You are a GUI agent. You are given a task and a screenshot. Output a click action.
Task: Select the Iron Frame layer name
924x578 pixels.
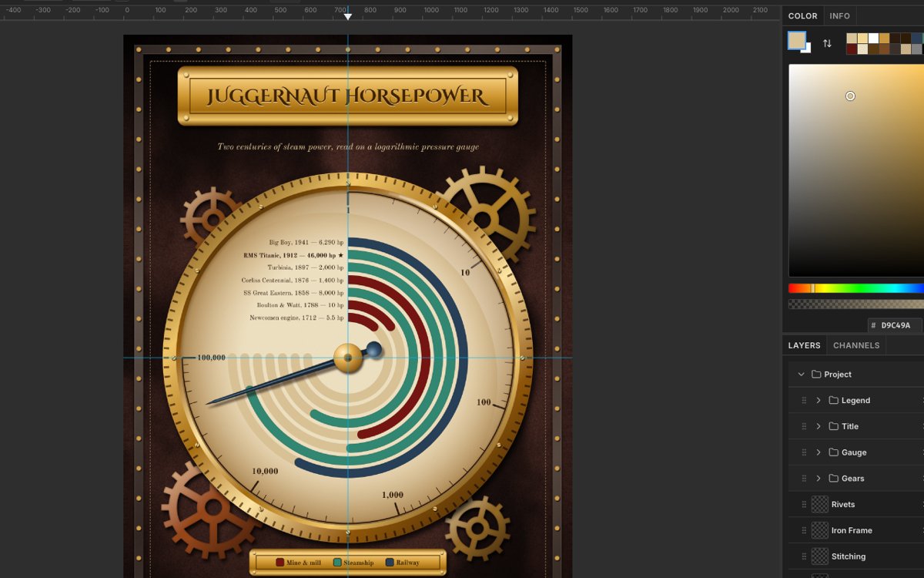click(852, 530)
